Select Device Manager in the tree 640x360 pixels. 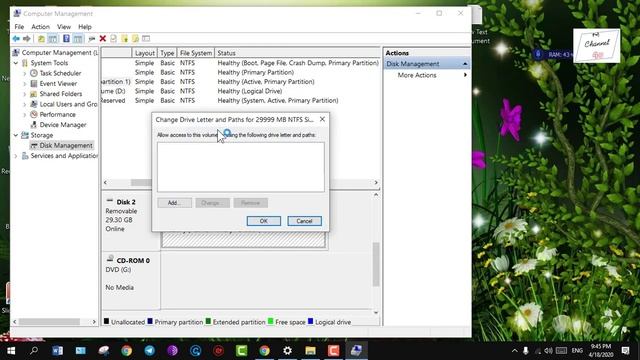(63, 124)
